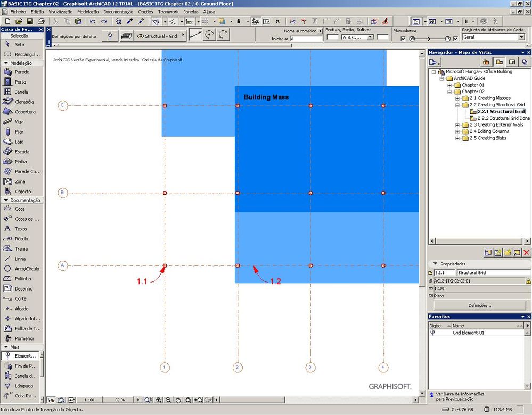Expand 2.3 Creating Exterior Walls folder
This screenshot has height=415, width=532.
pos(457,125)
